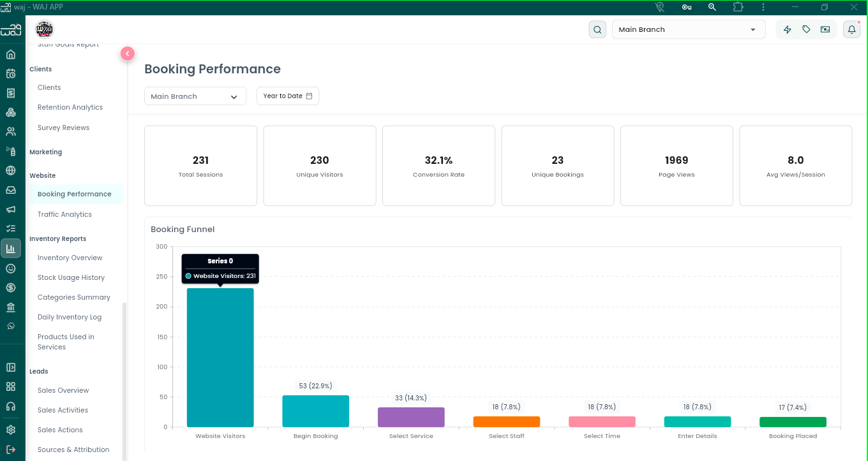Open the report Main Branch filter dropdown
The height and width of the screenshot is (461, 868).
195,96
